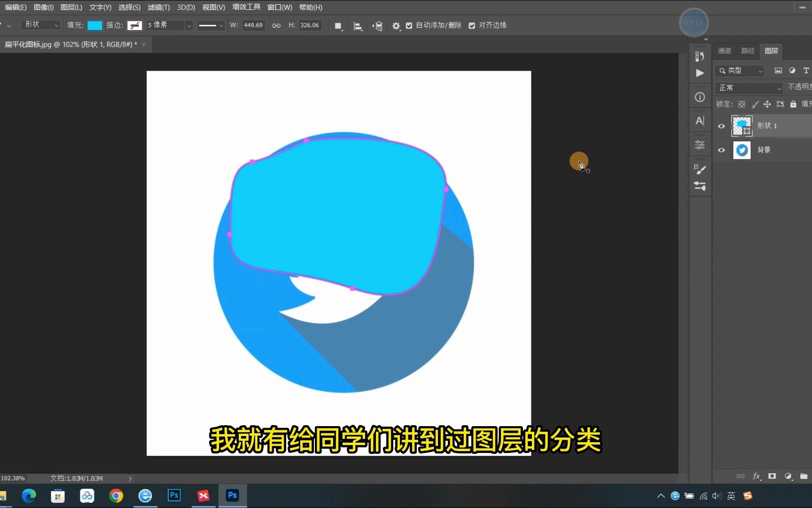Open the History panel icon
This screenshot has width=812, height=508.
tap(700, 56)
